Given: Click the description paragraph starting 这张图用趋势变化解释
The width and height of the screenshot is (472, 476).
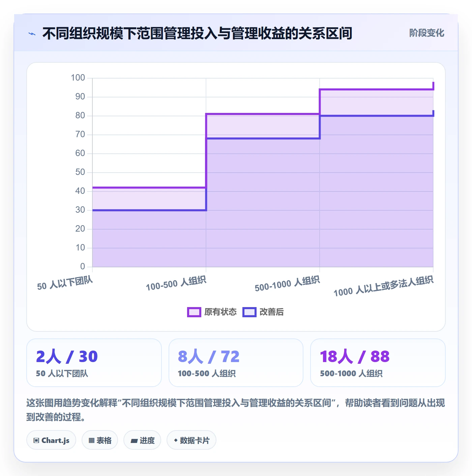Looking at the screenshot, I should tap(236, 410).
